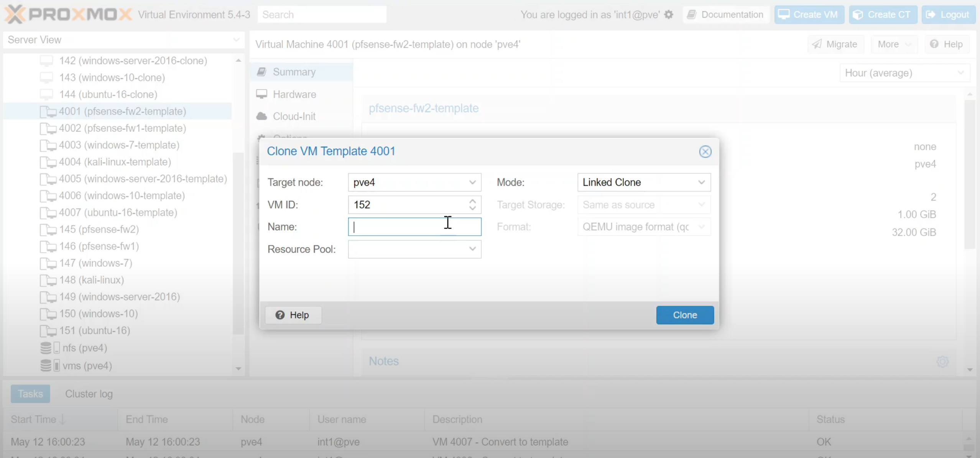Close the Clone VM Template dialog
Viewport: 980px width, 458px height.
tap(705, 151)
